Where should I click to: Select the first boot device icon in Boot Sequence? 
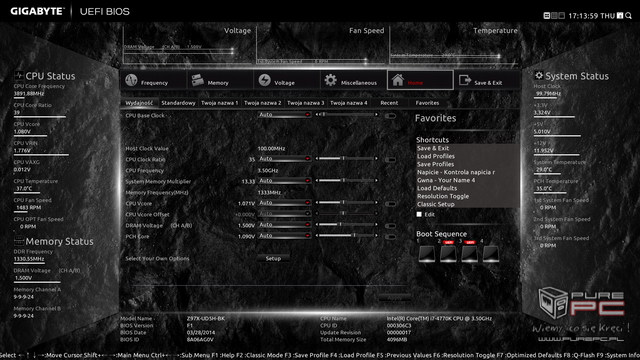427,254
